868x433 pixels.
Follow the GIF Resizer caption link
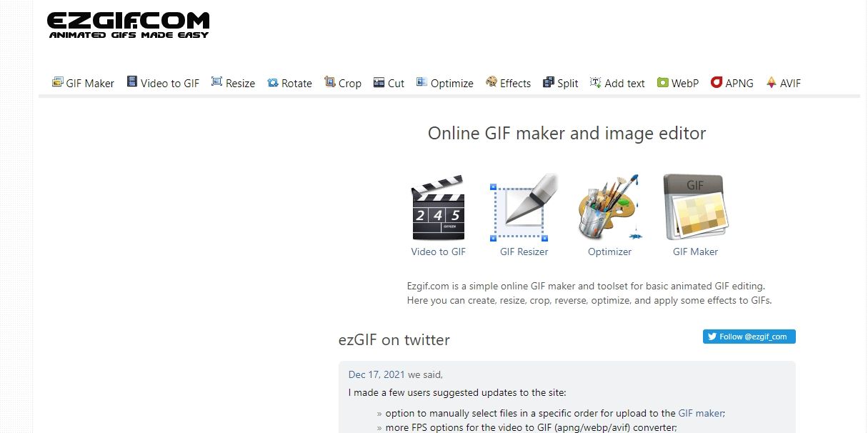click(x=524, y=252)
